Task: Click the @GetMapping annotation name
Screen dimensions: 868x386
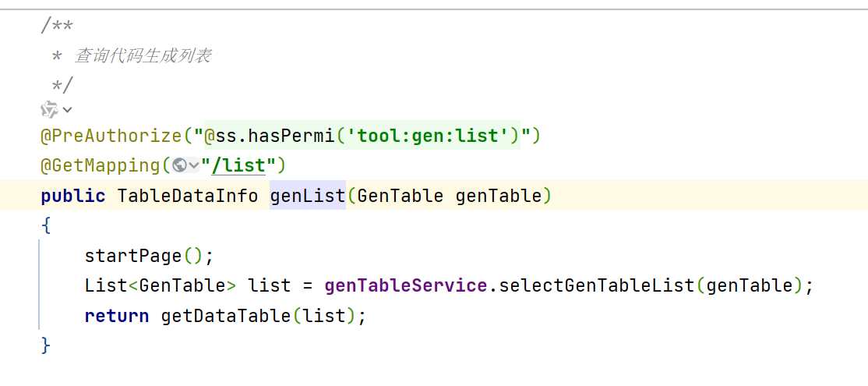Action: (x=101, y=165)
